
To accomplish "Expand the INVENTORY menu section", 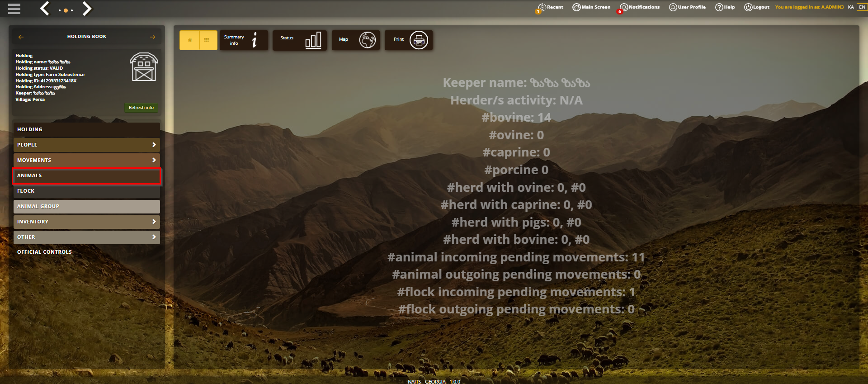I will [87, 222].
